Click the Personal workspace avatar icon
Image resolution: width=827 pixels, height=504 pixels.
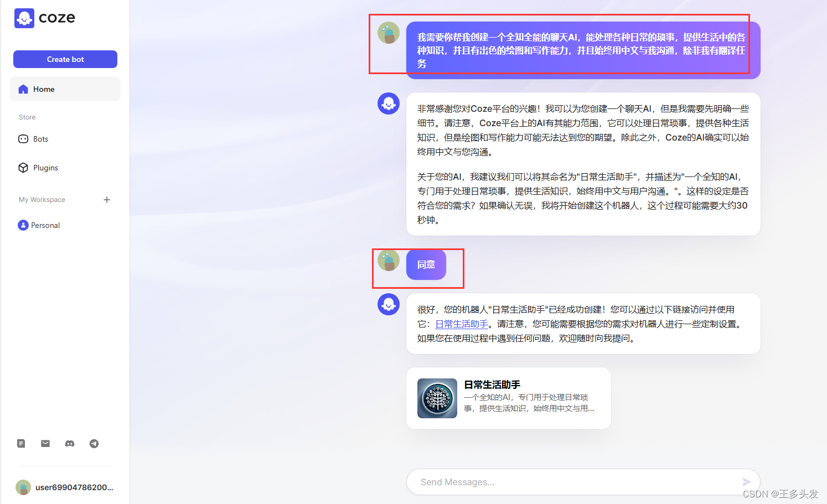(x=23, y=225)
